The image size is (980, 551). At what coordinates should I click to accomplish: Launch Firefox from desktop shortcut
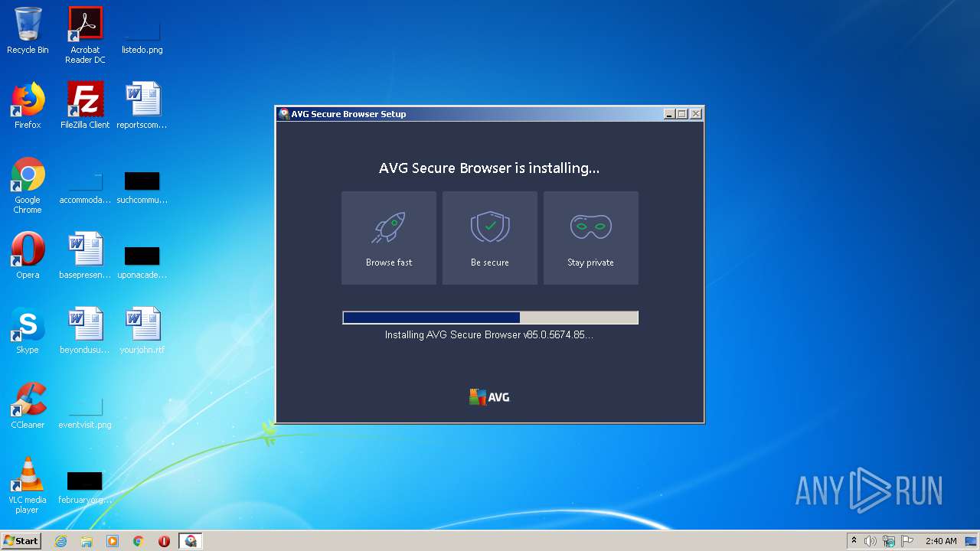(x=28, y=106)
